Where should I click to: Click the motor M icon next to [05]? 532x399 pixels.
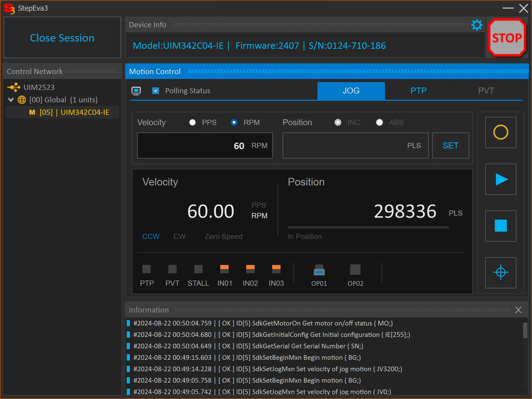click(32, 112)
